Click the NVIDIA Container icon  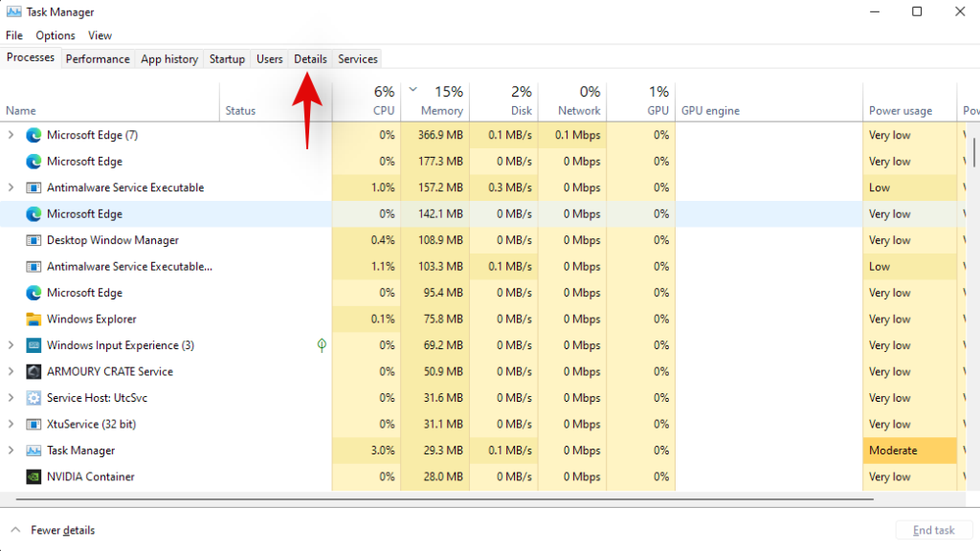(x=33, y=477)
